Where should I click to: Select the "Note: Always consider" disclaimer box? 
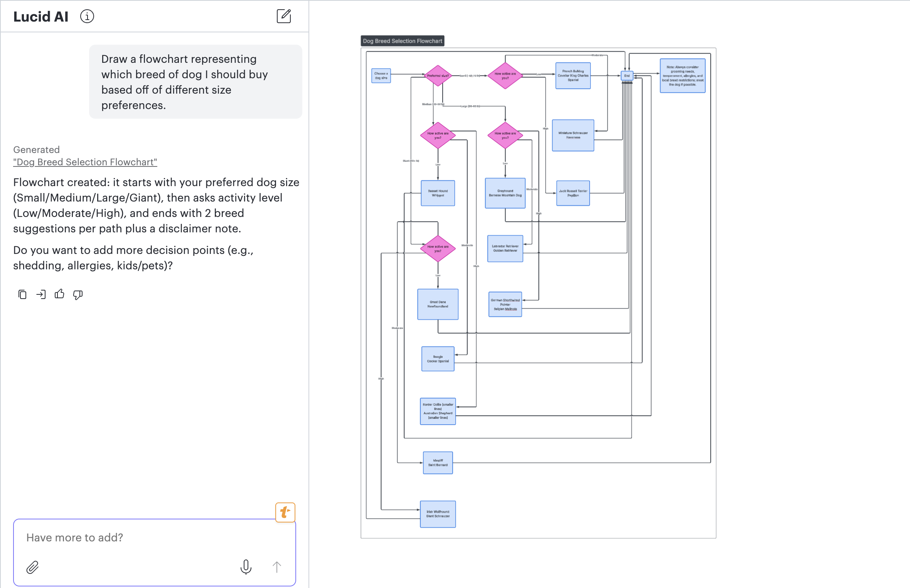coord(682,76)
